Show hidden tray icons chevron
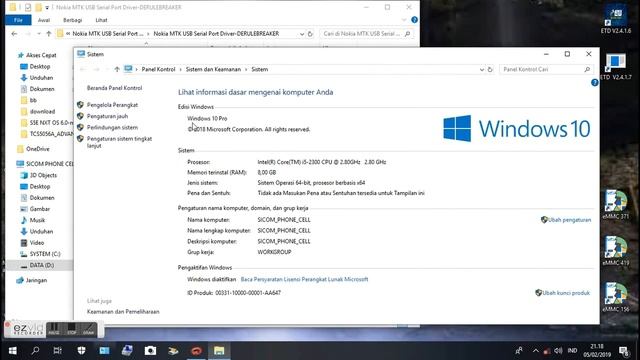This screenshot has width=640, height=360. [x=536, y=351]
